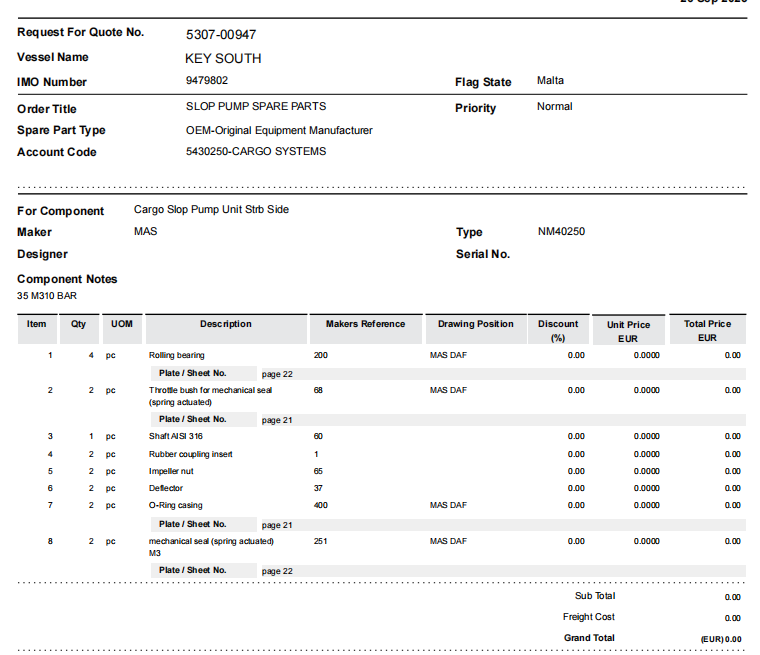Select the quote number 5307-00947
760x655 pixels.
coord(221,34)
